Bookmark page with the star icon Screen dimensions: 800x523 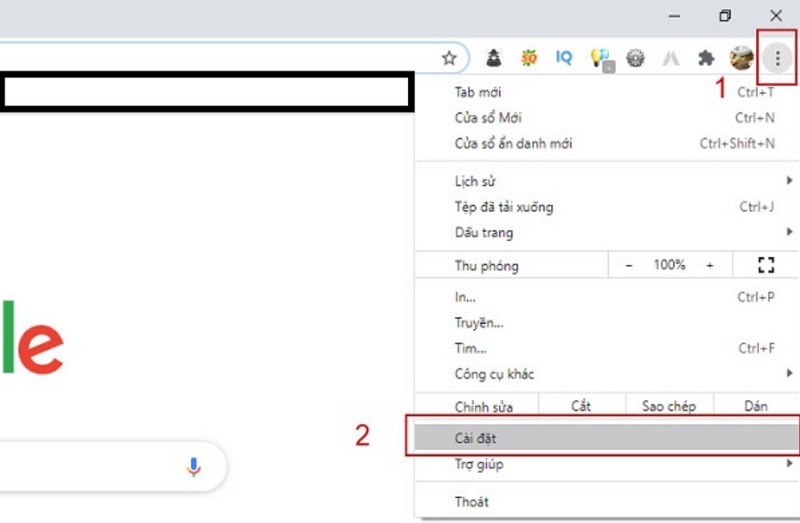tap(449, 58)
